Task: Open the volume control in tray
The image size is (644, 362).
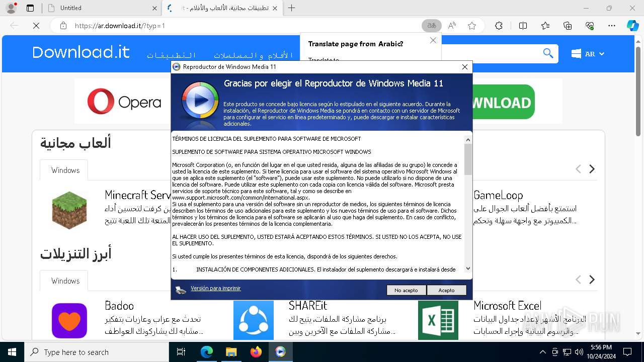Action: (x=579, y=352)
